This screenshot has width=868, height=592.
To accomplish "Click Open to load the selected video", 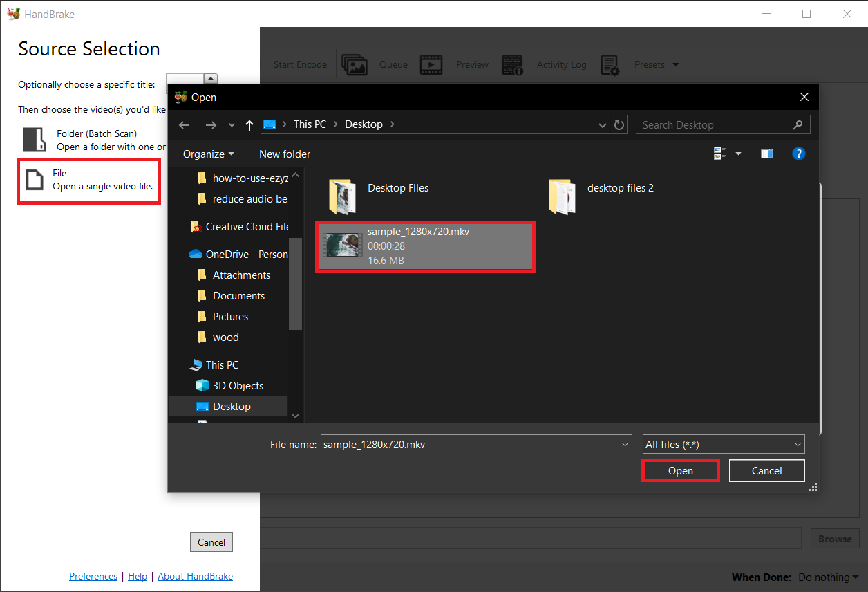I will (x=680, y=470).
